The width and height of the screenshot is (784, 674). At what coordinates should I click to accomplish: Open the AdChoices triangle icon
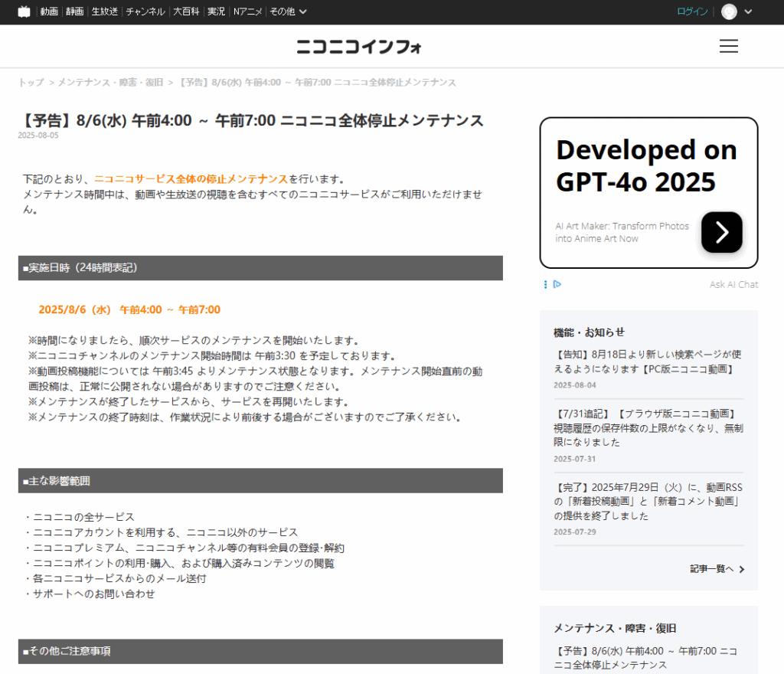pos(557,284)
